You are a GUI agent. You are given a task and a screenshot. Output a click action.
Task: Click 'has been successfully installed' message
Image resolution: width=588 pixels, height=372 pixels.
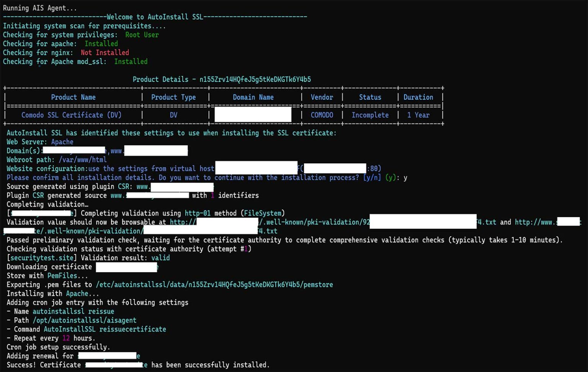point(210,365)
